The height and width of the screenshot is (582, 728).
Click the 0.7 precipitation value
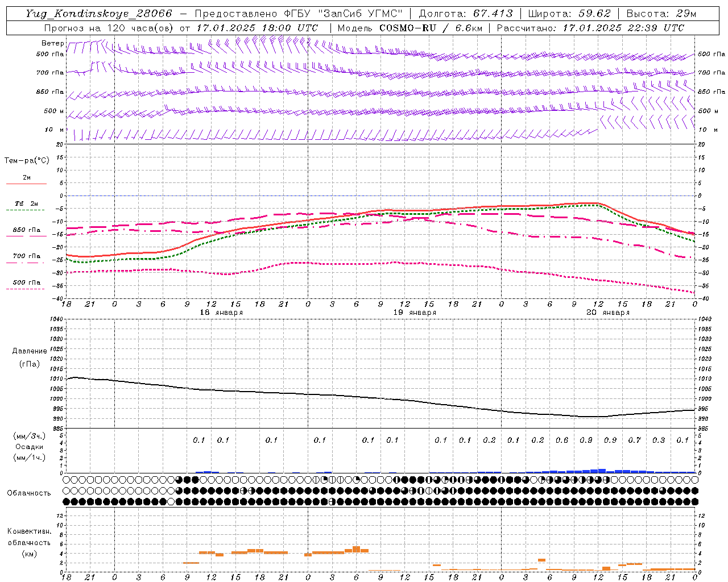(634, 440)
